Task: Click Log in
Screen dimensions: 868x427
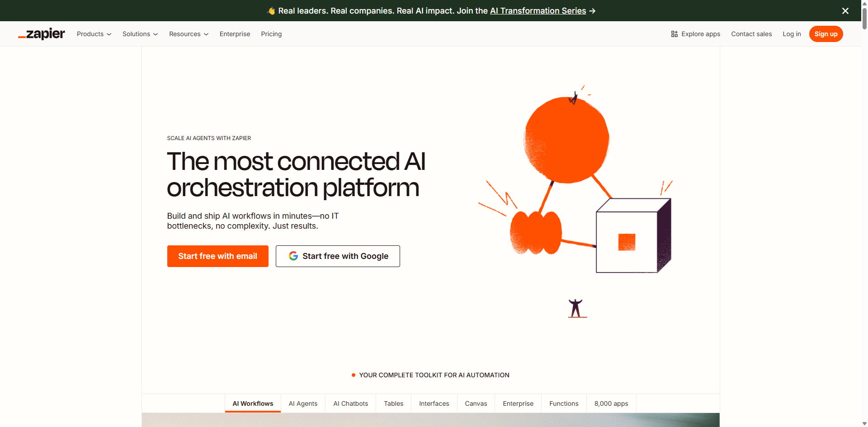Action: pyautogui.click(x=792, y=34)
